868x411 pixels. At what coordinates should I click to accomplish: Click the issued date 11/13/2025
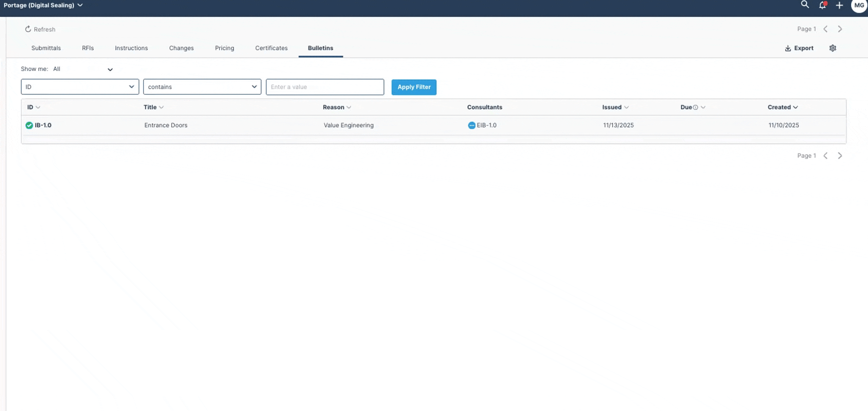tap(618, 125)
